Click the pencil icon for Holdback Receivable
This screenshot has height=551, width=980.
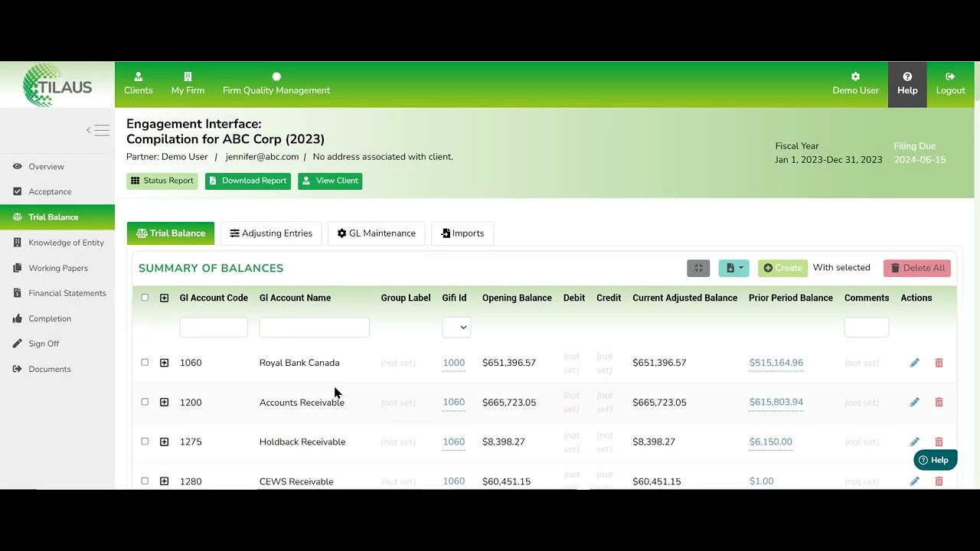click(x=914, y=442)
